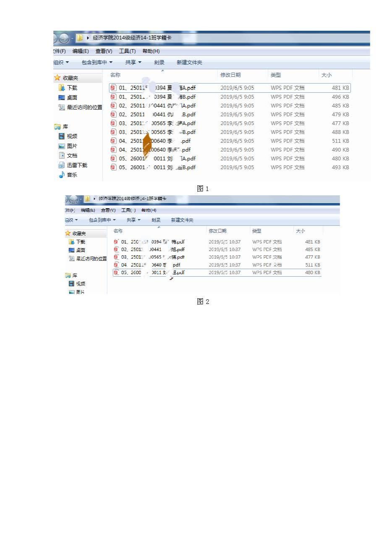This screenshot has width=392, height=555.
Task: Open Downloads (下载) folder icon in Figure 1
Action: (x=62, y=88)
